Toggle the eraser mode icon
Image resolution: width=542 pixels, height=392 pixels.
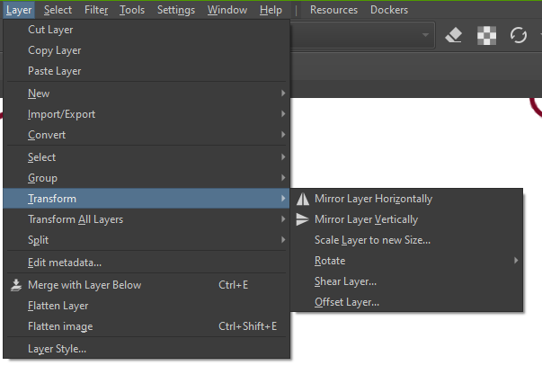tap(454, 36)
